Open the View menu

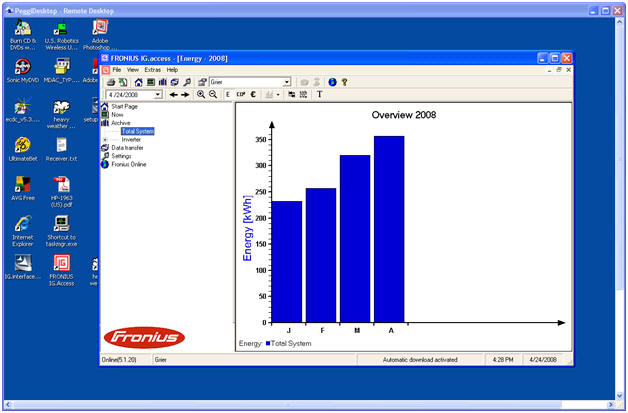(133, 70)
